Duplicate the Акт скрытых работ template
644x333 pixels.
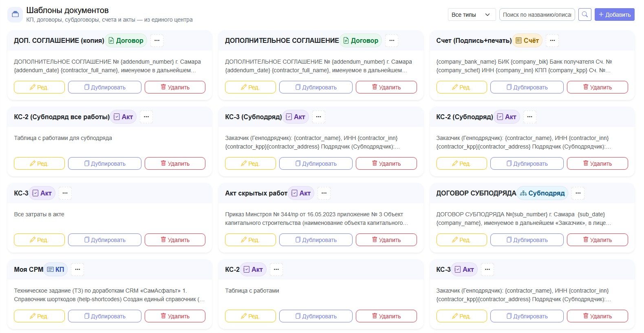coord(316,240)
